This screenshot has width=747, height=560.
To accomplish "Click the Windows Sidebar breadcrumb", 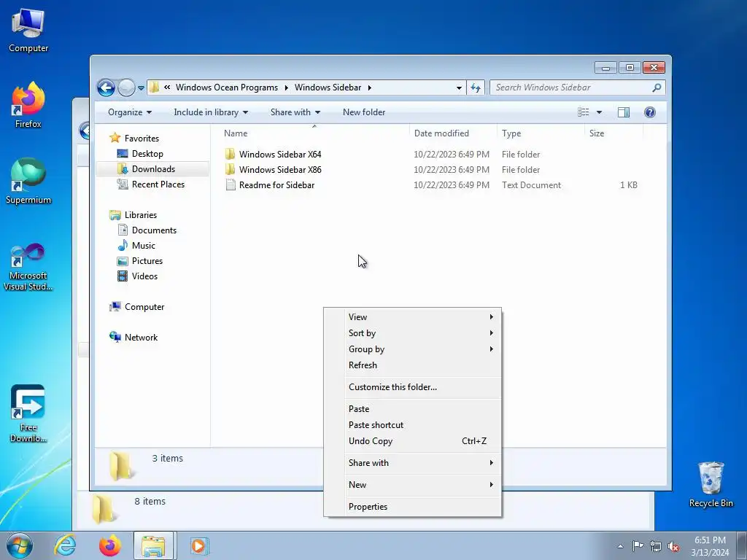I will 328,87.
